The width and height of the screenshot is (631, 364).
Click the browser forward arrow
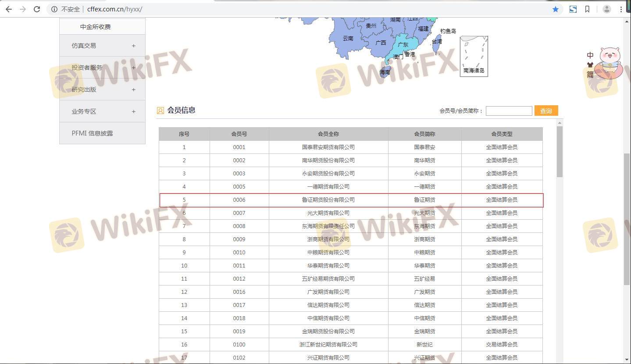(23, 9)
